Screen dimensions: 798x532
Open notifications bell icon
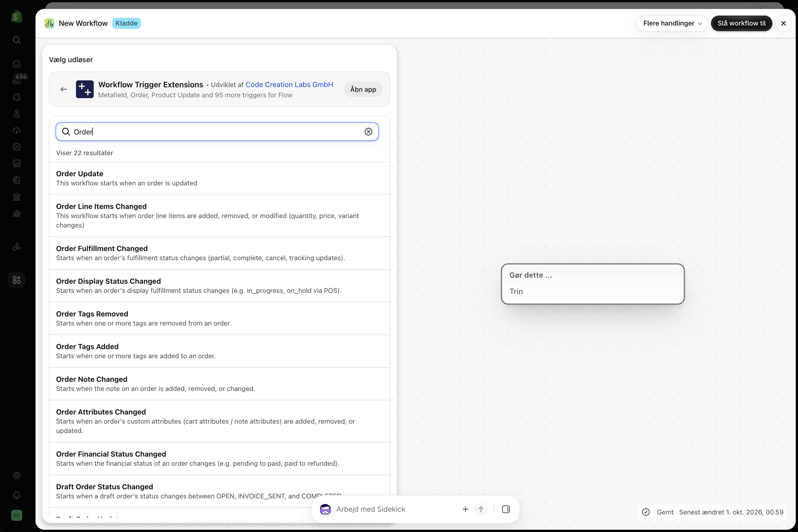pos(17,495)
